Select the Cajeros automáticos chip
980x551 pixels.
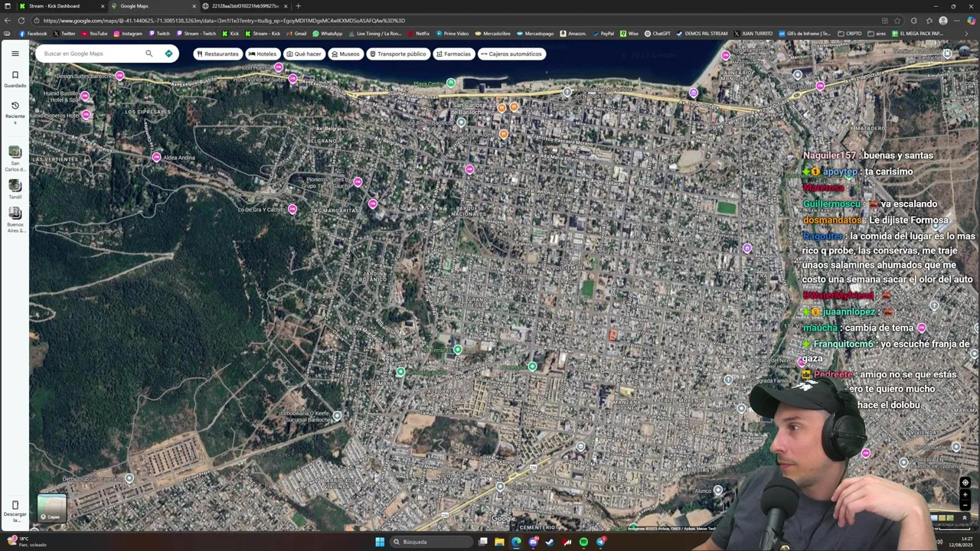tap(511, 54)
